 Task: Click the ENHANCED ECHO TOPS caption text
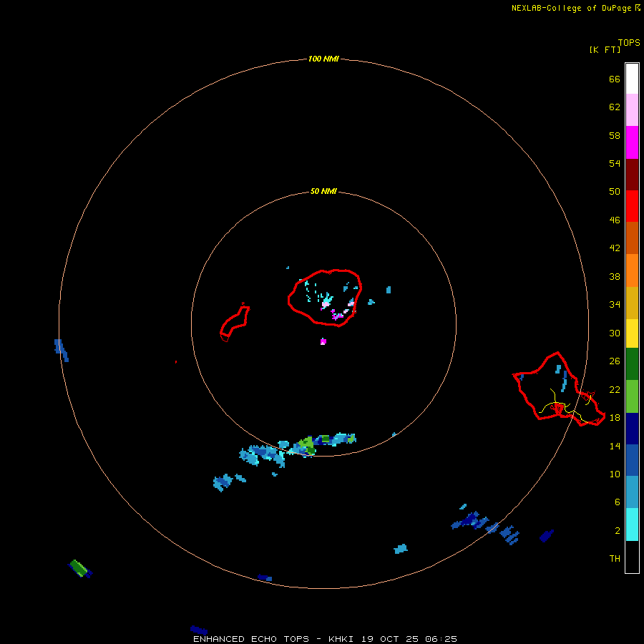point(251,639)
